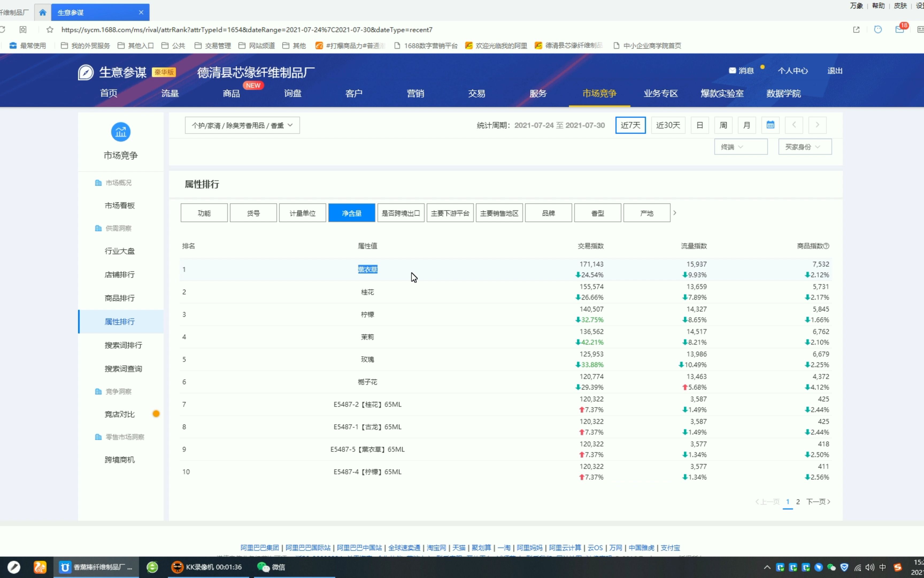Go to page 2 of results
Screen dimensions: 924x578
coord(798,501)
